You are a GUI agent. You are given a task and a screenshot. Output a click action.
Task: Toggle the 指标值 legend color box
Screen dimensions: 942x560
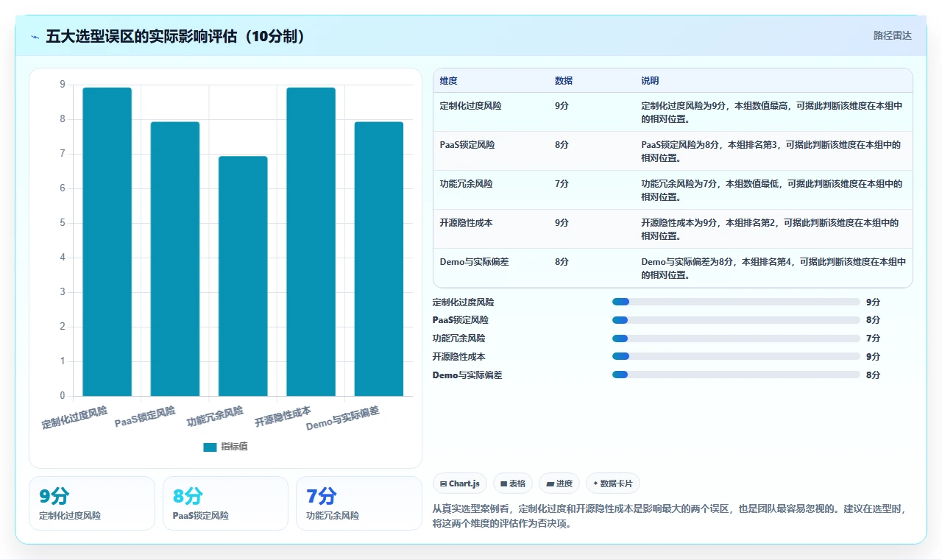click(210, 447)
